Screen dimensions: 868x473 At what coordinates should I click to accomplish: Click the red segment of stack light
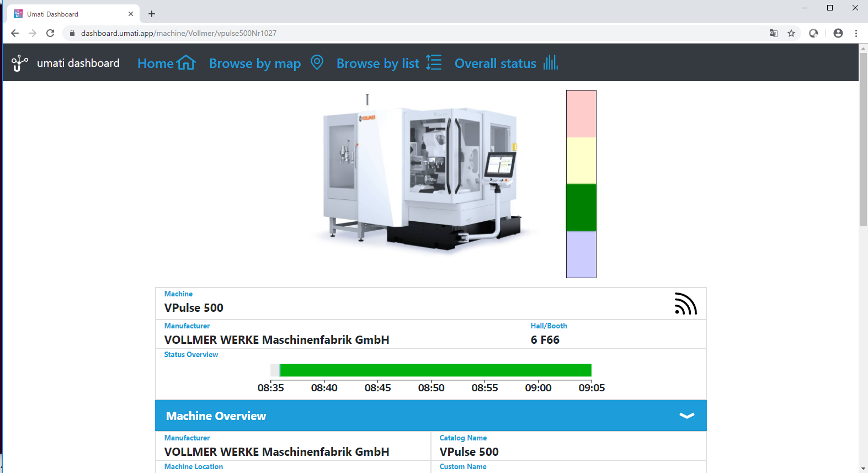coord(581,114)
